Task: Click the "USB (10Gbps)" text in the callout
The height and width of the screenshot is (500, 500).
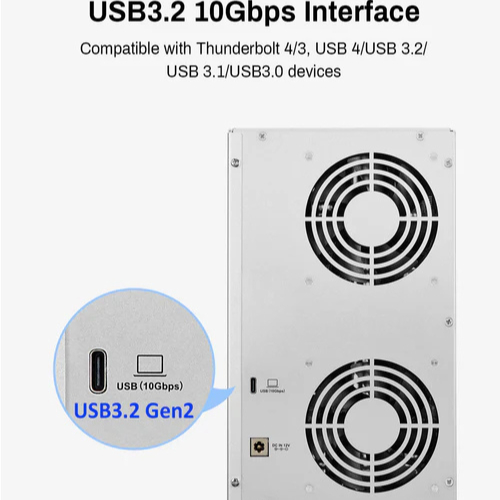Action: pos(150,386)
